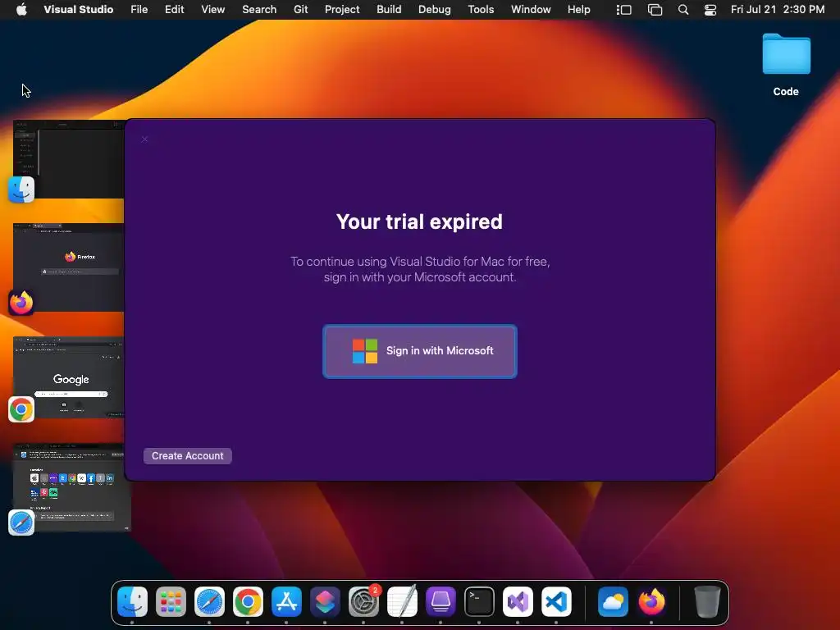Select the Finder window thumbnail in Stage Manager
Viewport: 840px width, 630px height.
tap(69, 159)
